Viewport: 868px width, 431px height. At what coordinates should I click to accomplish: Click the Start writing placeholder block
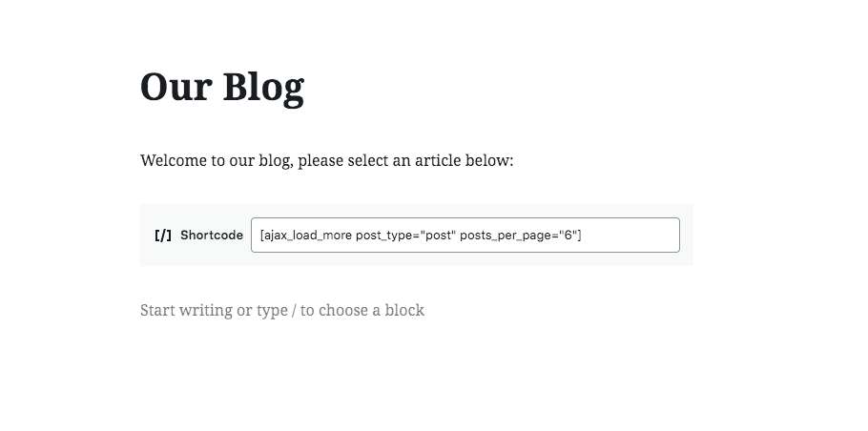pyautogui.click(x=282, y=310)
